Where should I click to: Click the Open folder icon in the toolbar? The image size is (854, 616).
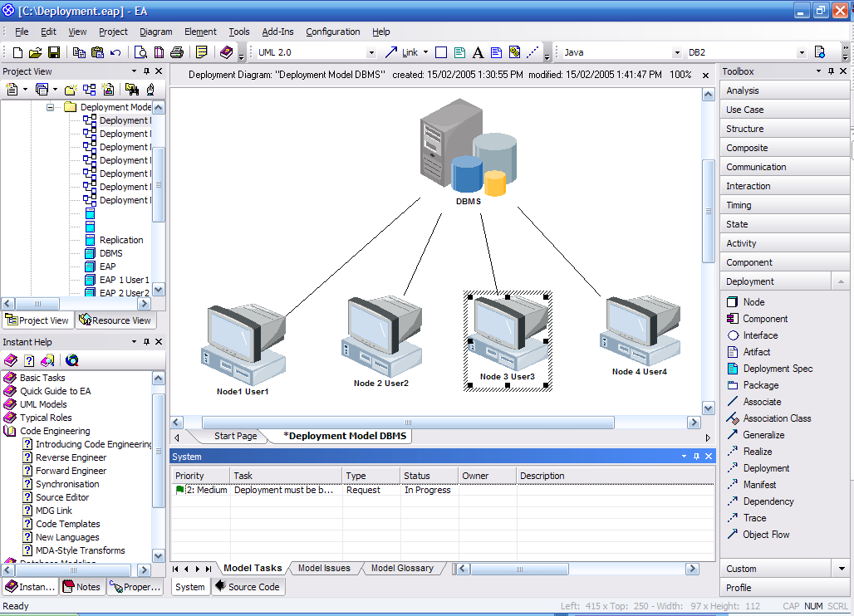(x=36, y=52)
